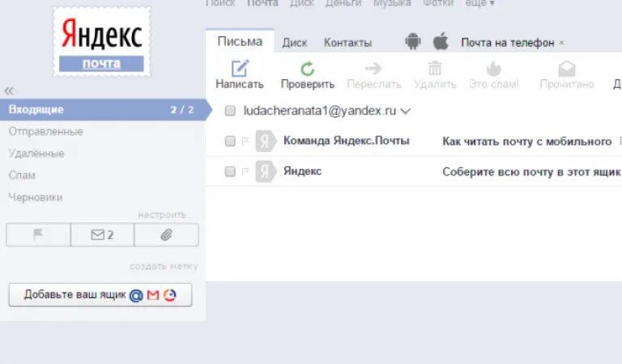The height and width of the screenshot is (364, 622).
Task: Switch to the Диск tab
Action: (295, 43)
